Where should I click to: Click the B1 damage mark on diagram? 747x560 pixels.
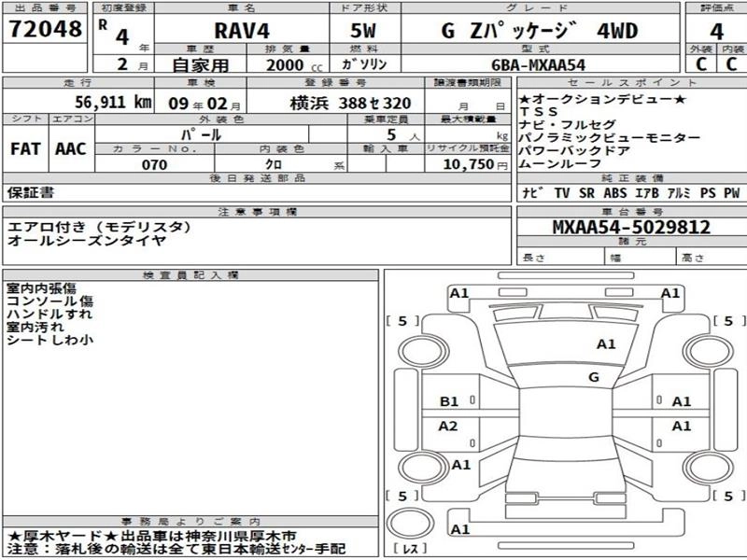coord(449,401)
